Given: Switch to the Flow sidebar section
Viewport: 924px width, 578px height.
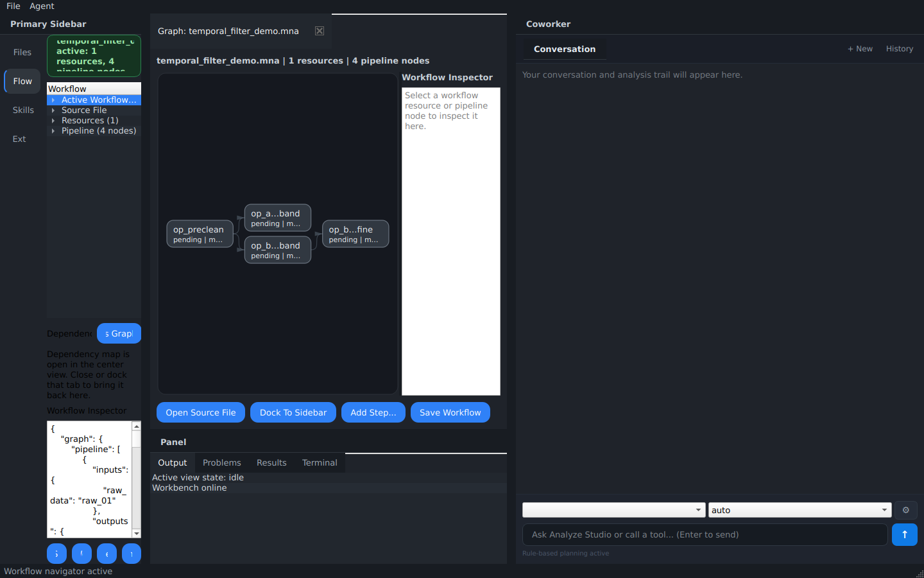Looking at the screenshot, I should click(x=22, y=81).
